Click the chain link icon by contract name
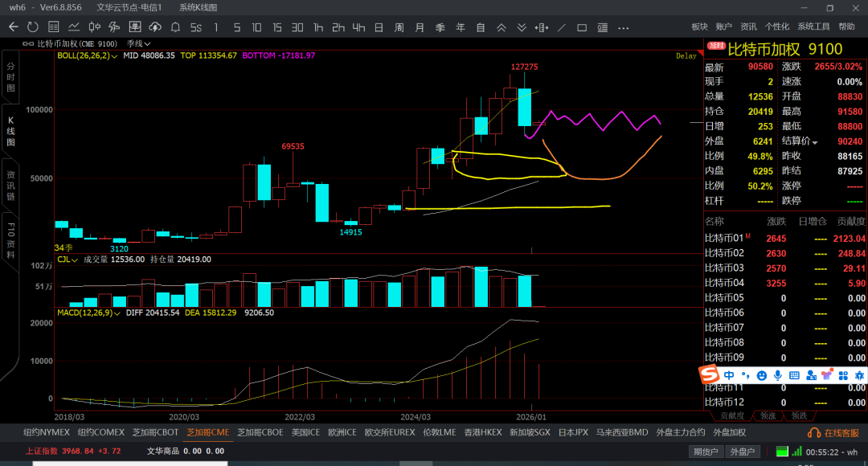The height and width of the screenshot is (466, 868). (28, 43)
